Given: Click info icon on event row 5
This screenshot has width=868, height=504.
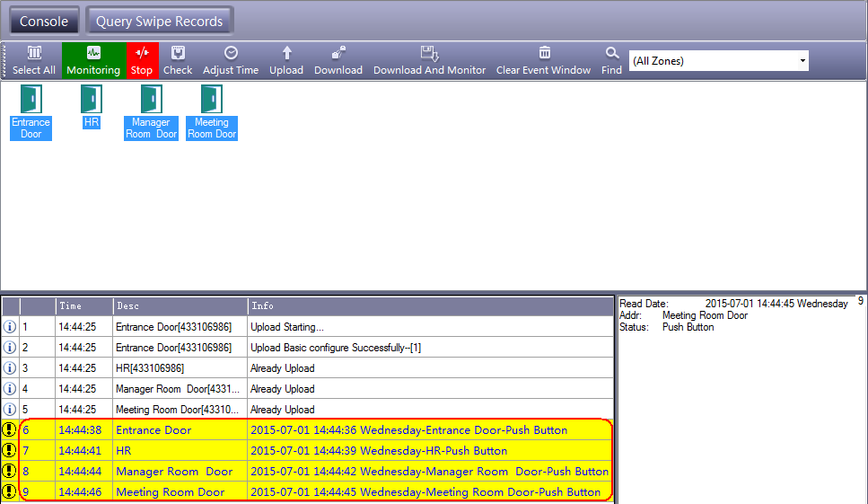Looking at the screenshot, I should 9,410.
